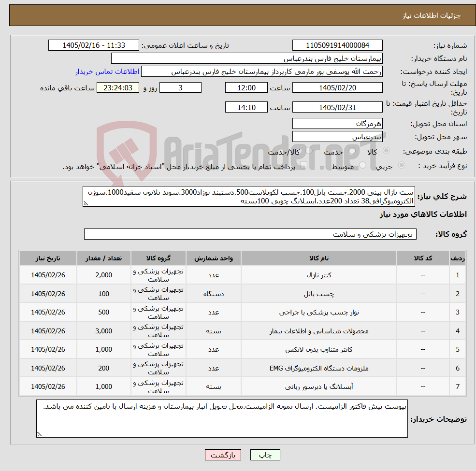Click the تاریخ نیاز column header

(x=48, y=258)
